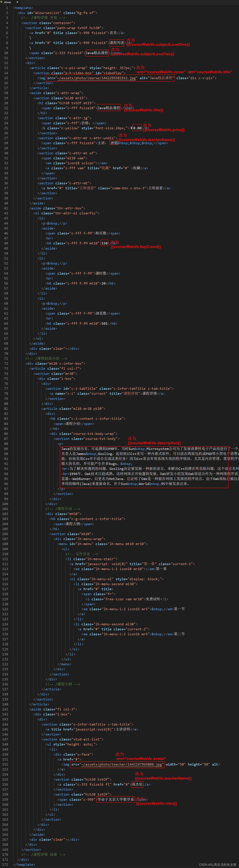Click class="fl col-3" on the aside tag
This screenshot has width=239, height=868.
click(x=59, y=709)
